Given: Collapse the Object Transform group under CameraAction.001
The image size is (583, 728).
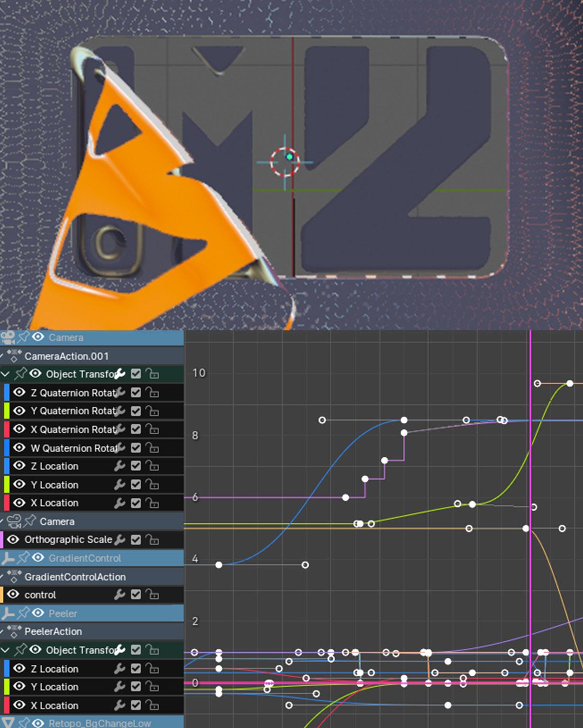Looking at the screenshot, I should (5, 374).
